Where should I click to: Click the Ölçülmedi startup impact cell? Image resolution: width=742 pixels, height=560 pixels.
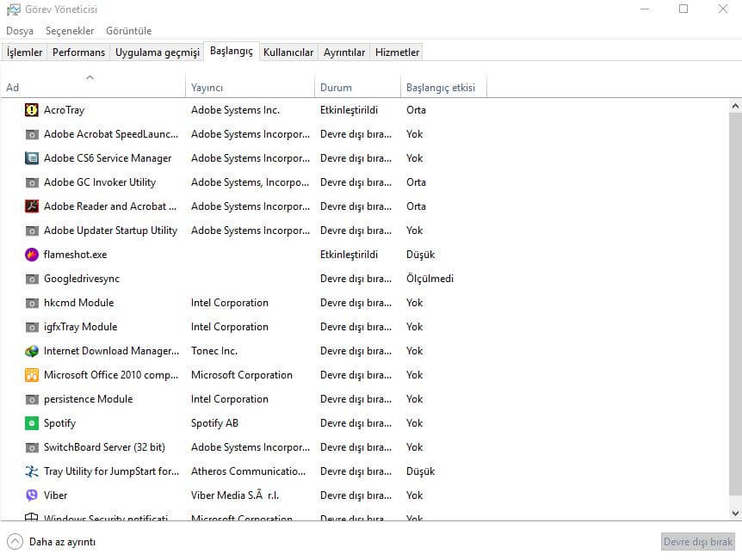pyautogui.click(x=430, y=279)
